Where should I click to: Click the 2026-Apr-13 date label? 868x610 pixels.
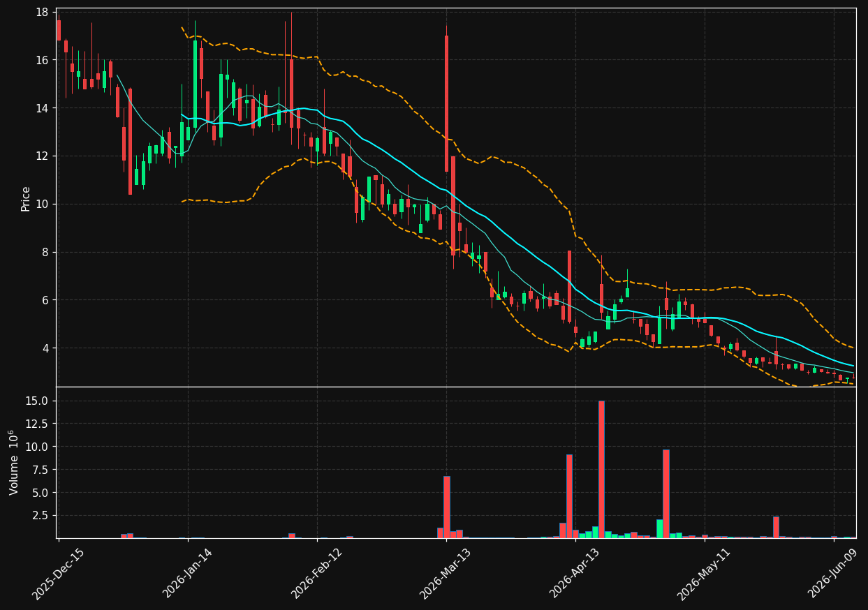tap(575, 574)
